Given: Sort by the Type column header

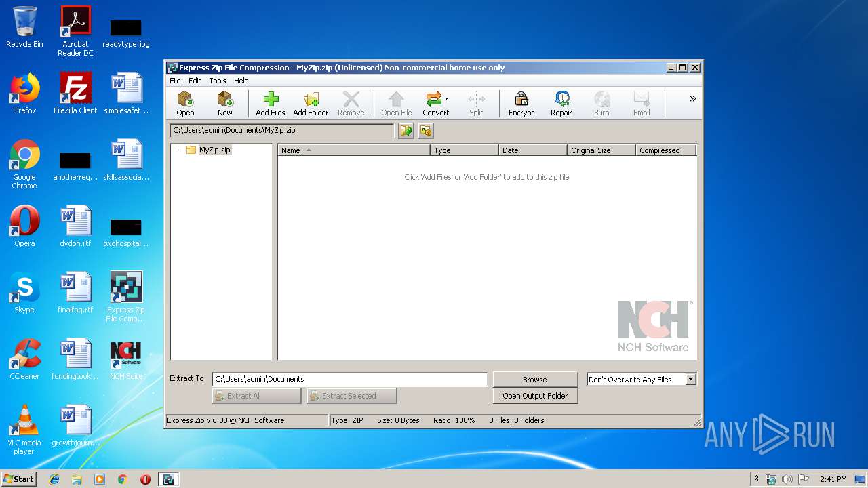Looking at the screenshot, I should 465,150.
